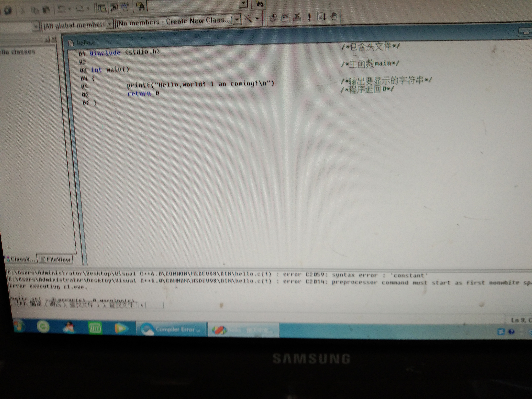This screenshot has width=532, height=399.
Task: Click the hello.c editor window title
Action: pyautogui.click(x=86, y=43)
